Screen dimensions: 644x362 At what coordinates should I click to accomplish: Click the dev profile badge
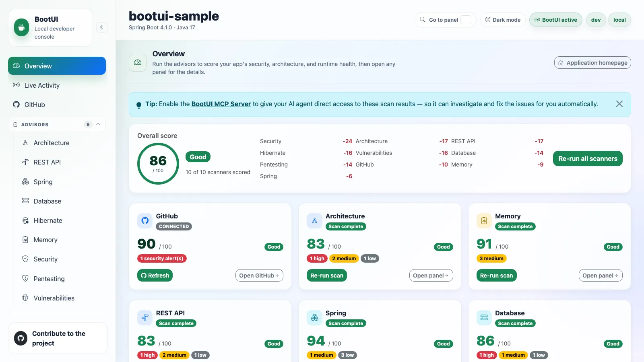click(x=596, y=20)
